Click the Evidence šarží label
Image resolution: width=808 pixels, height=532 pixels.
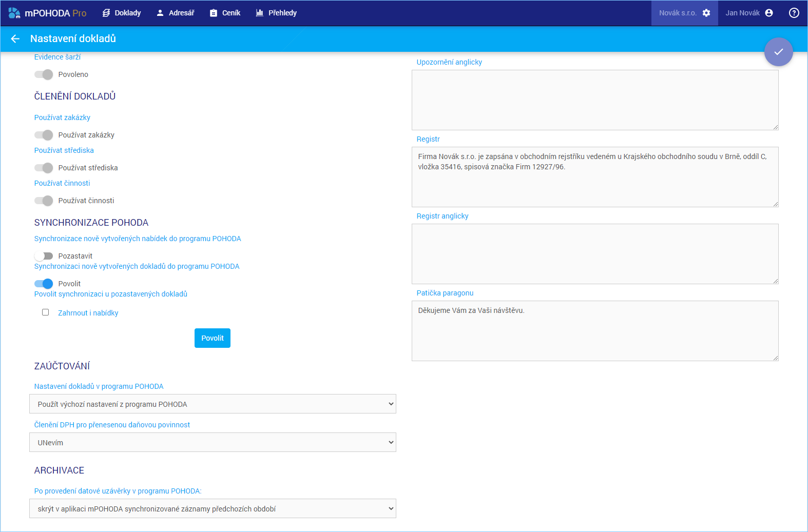pyautogui.click(x=57, y=57)
